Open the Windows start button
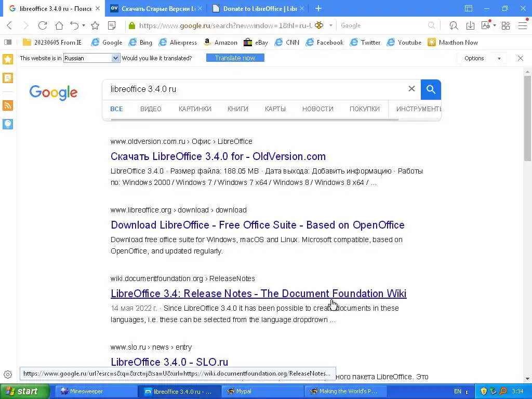The height and width of the screenshot is (399, 532). pos(24,391)
